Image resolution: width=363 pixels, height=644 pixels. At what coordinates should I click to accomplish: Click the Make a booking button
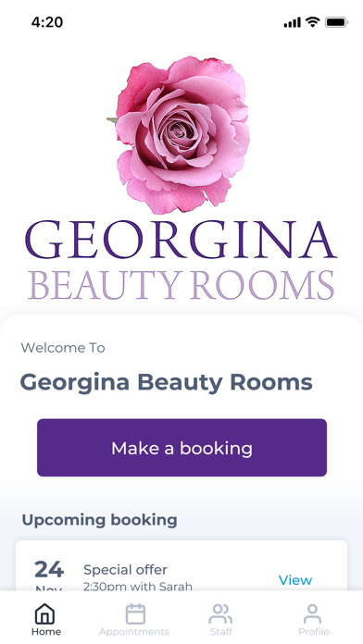[181, 448]
